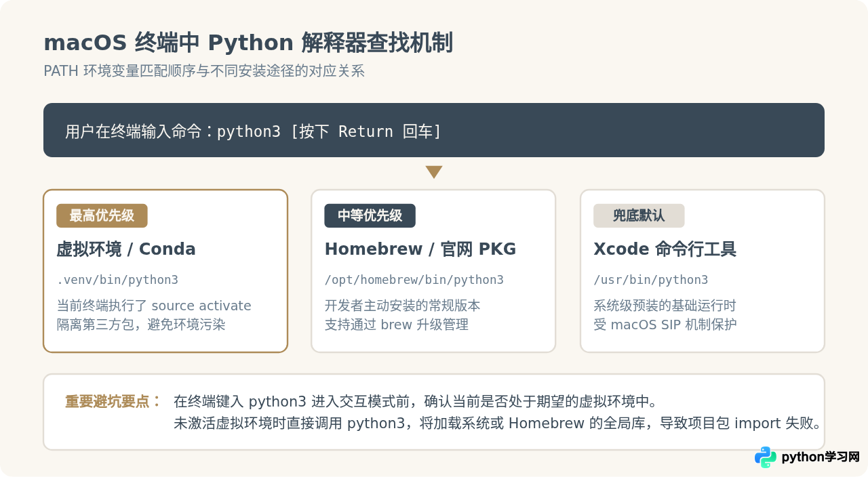
Task: Click the 中等优先级 badge
Action: 370,215
